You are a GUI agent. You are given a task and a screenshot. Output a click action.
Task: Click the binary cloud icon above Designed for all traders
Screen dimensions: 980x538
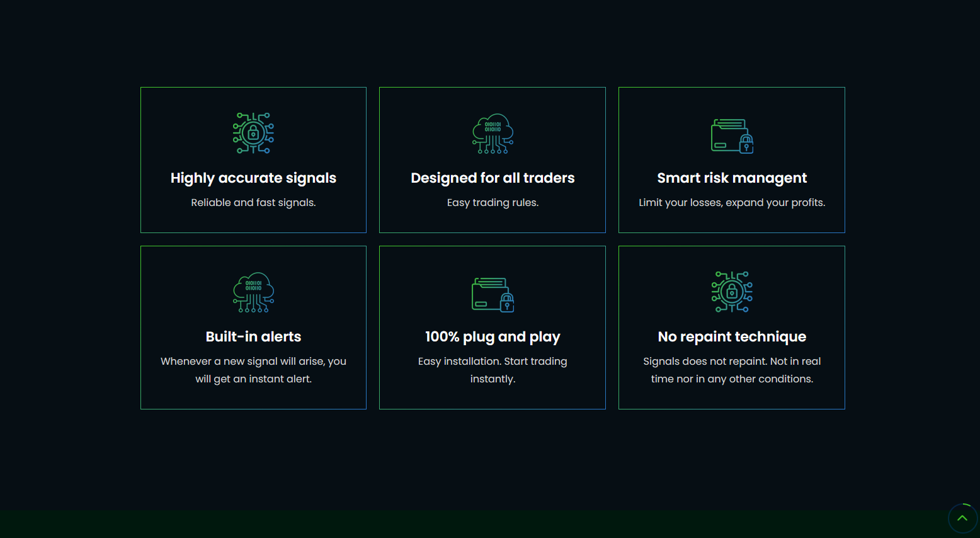coord(493,134)
